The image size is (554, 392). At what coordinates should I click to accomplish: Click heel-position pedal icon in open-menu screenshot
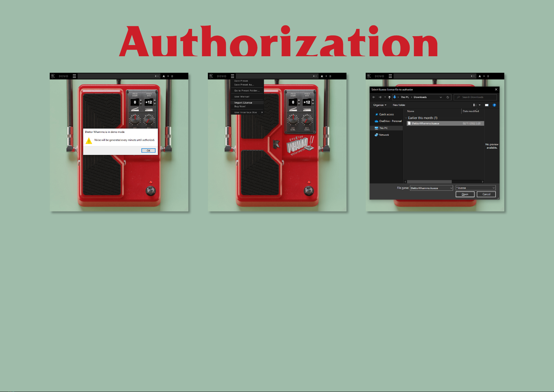tap(293, 110)
